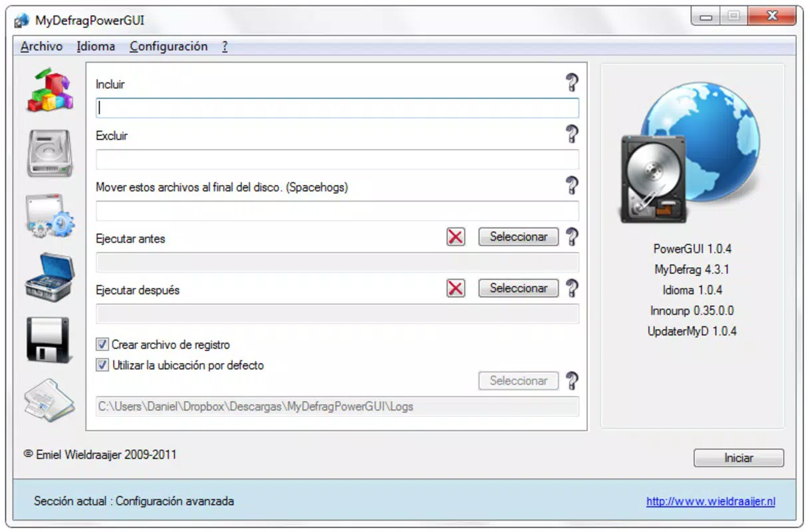This screenshot has height=532, width=810.
Task: Show help for Ejecutar después
Action: [x=571, y=288]
